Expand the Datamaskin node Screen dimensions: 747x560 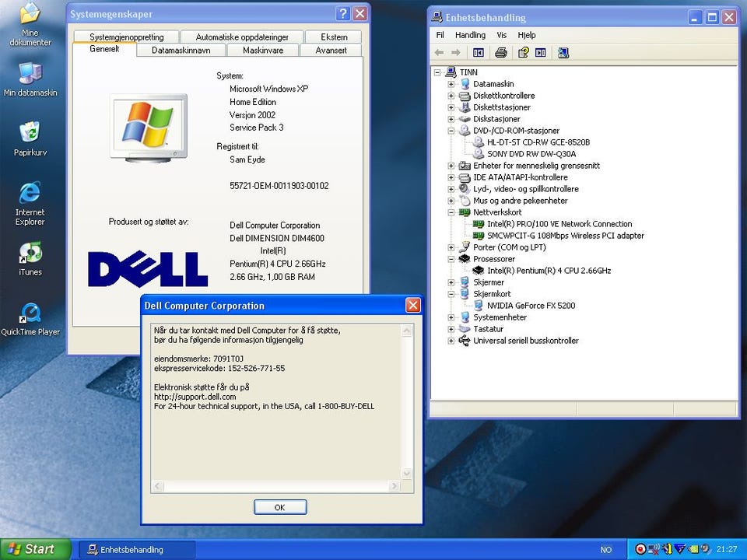tap(451, 84)
